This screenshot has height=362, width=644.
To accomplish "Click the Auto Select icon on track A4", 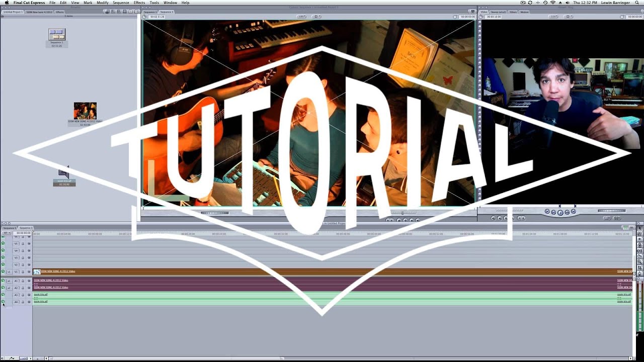I will tap(29, 302).
